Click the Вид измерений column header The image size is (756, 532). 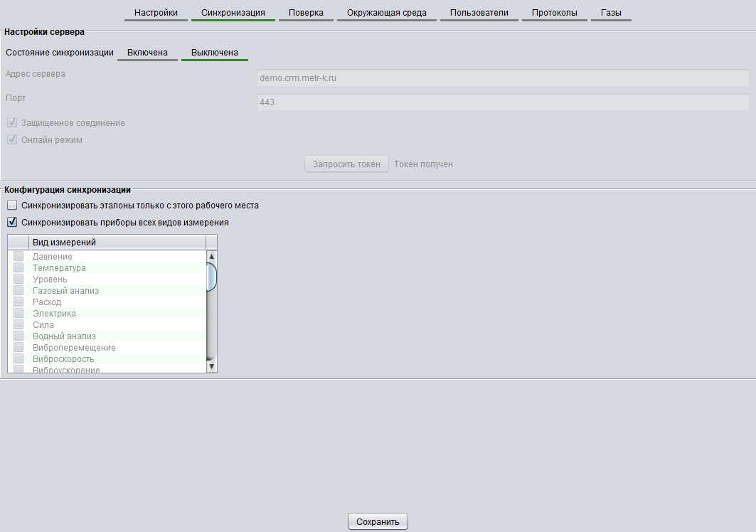[x=117, y=243]
